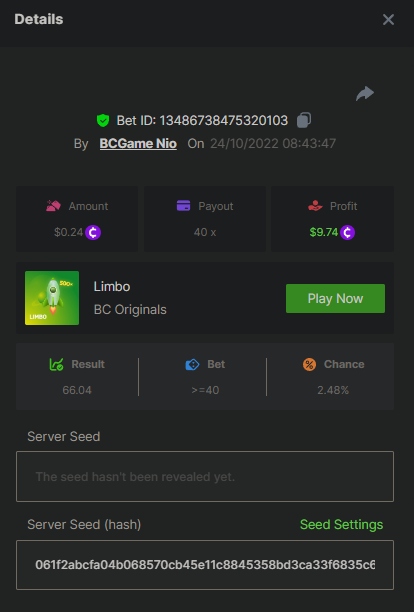414x612 pixels.
Task: Click the Amount icon
Action: click(x=53, y=206)
